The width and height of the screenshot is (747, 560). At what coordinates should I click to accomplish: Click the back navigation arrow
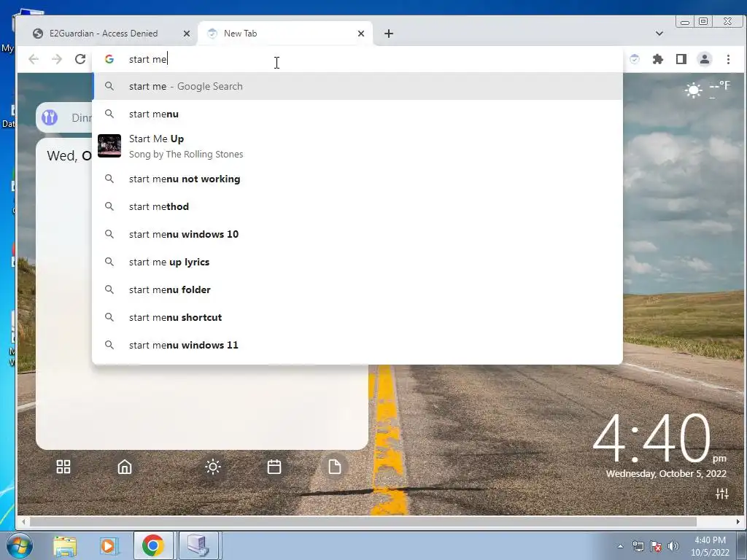(x=34, y=59)
